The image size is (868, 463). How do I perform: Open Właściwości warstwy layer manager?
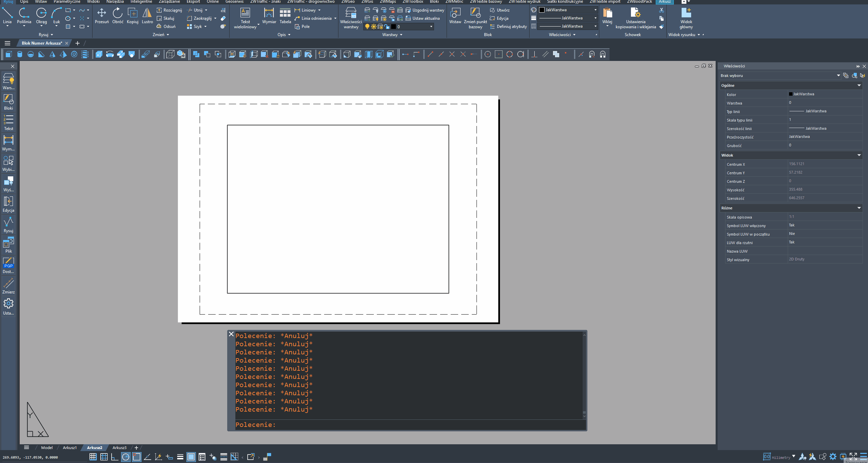coord(351,18)
